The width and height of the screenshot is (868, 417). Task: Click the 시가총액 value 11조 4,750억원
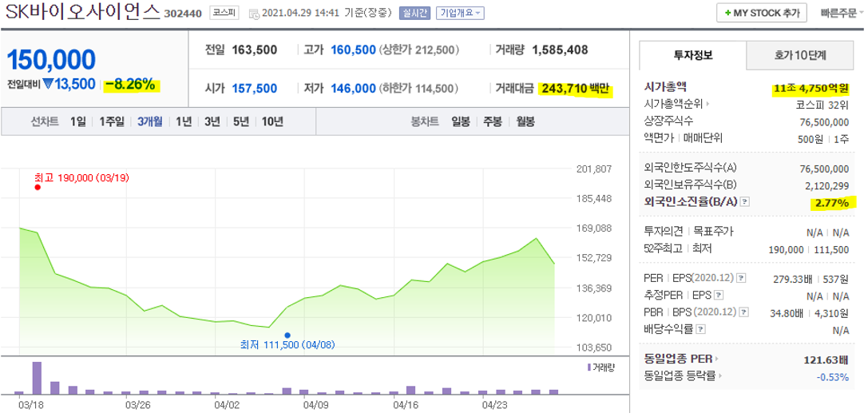click(812, 88)
